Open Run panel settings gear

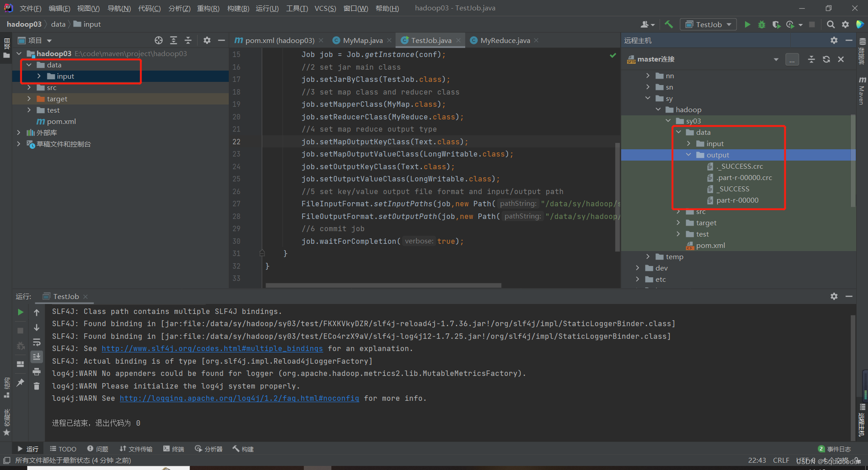click(834, 296)
